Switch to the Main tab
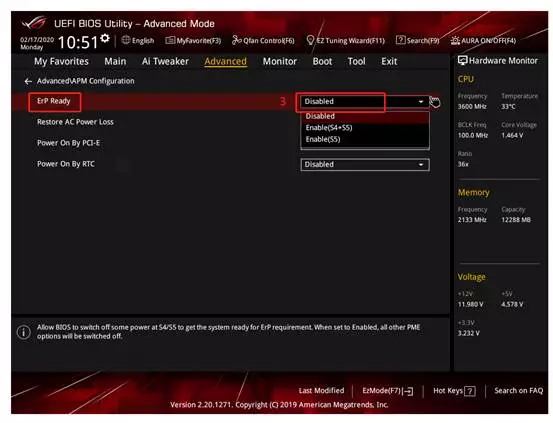The image size is (553, 423). pyautogui.click(x=115, y=61)
